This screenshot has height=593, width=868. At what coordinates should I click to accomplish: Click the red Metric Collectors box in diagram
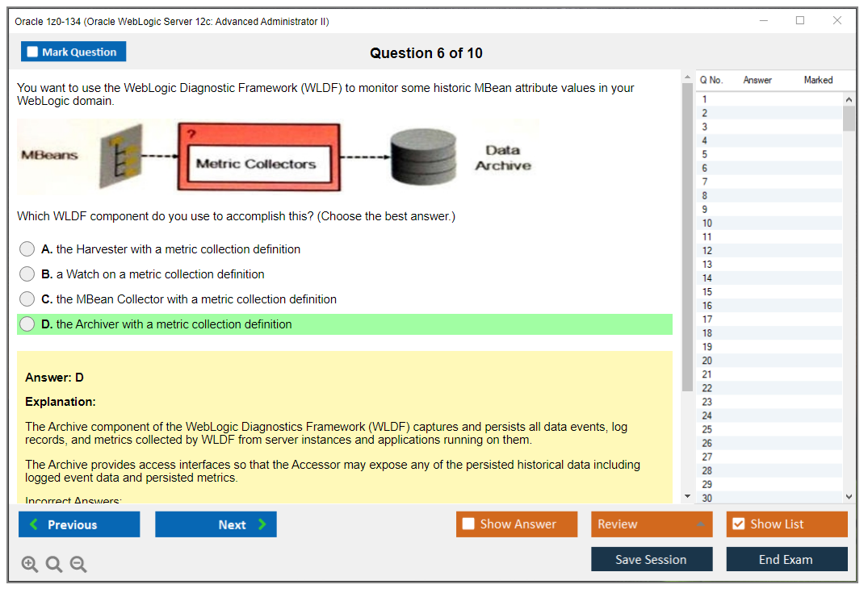coord(258,157)
